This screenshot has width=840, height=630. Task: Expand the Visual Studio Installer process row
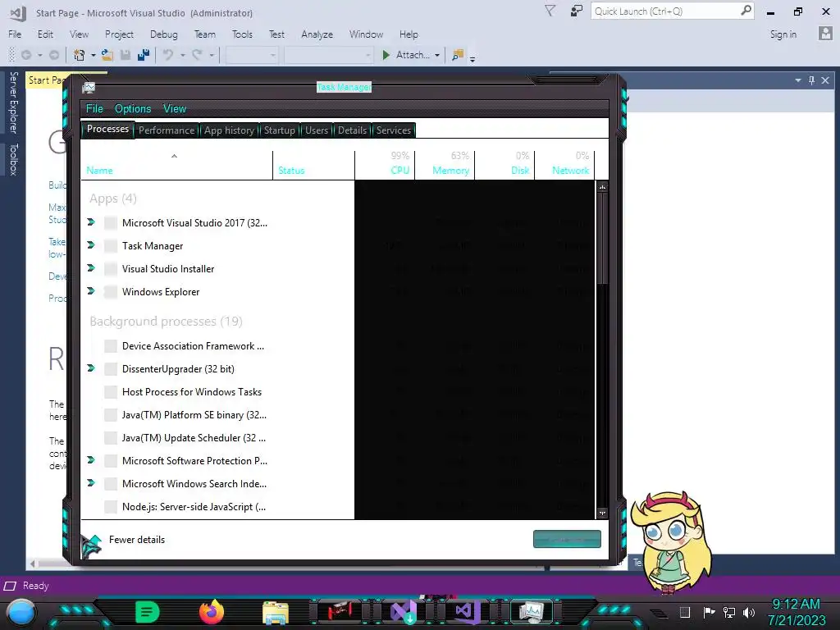click(91, 268)
